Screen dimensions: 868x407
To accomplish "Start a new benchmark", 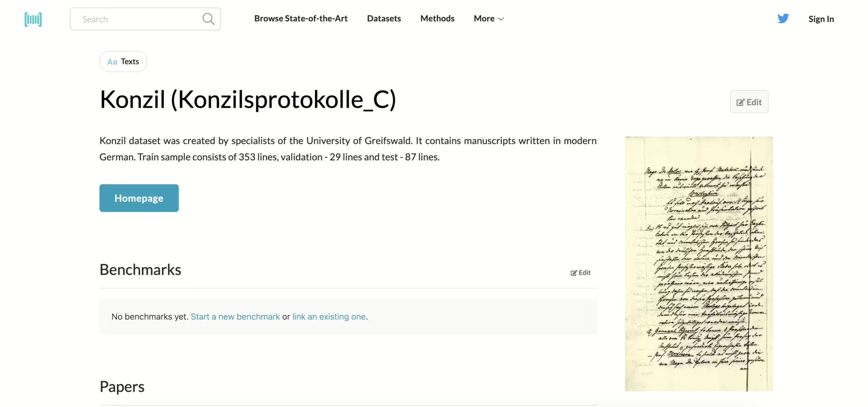I will (x=235, y=316).
